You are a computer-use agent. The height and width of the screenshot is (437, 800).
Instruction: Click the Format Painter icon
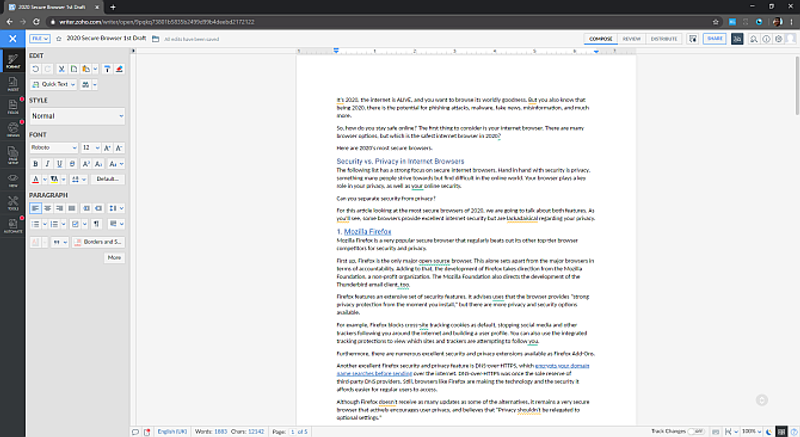point(107,69)
